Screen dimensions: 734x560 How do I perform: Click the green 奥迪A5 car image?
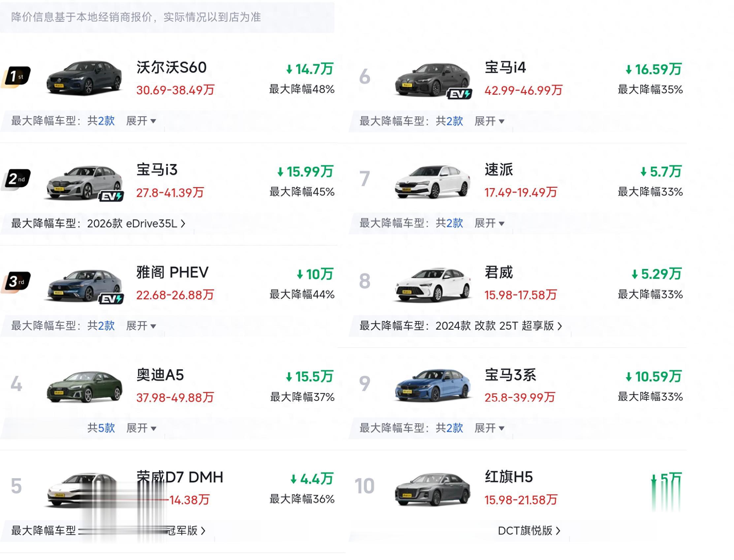click(84, 386)
